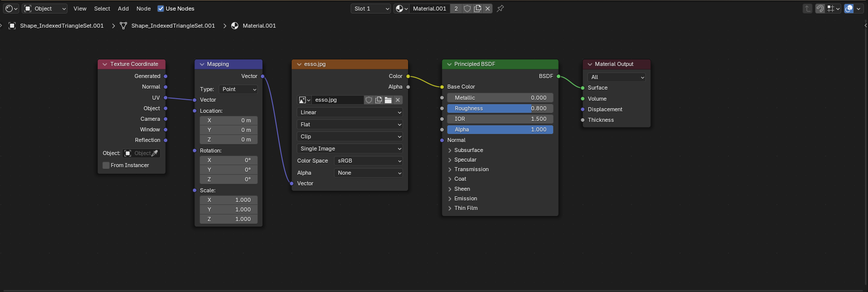This screenshot has height=292, width=868.
Task: Toggle node snapping magnet icon
Action: 820,9
